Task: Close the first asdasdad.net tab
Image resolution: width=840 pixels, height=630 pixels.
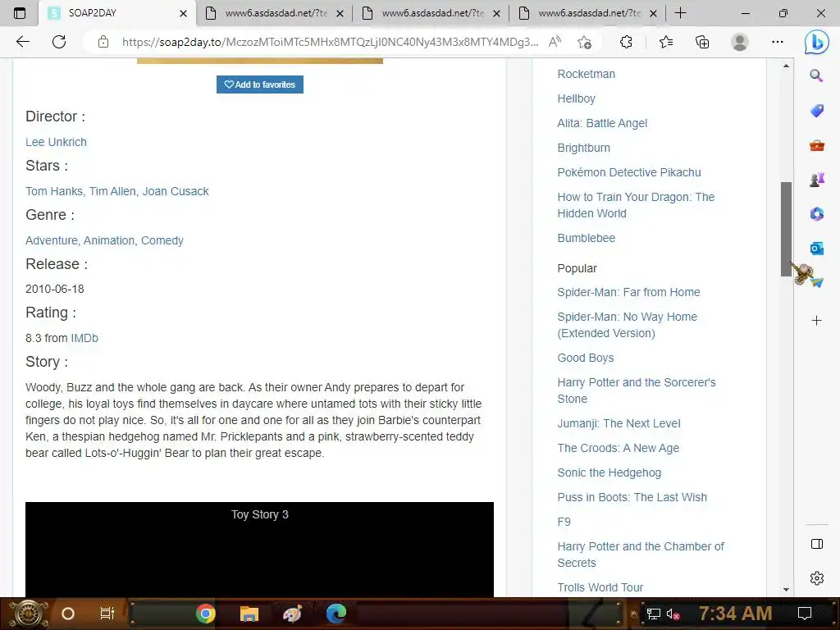Action: pyautogui.click(x=340, y=13)
